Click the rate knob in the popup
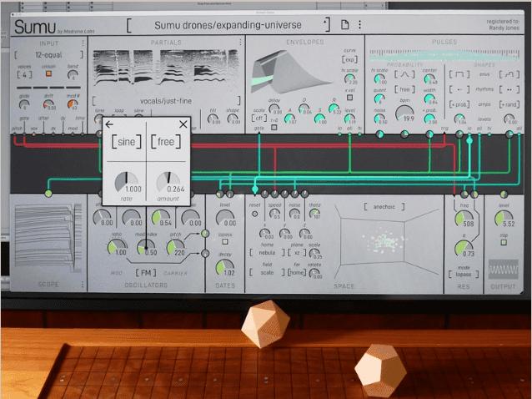 point(126,182)
